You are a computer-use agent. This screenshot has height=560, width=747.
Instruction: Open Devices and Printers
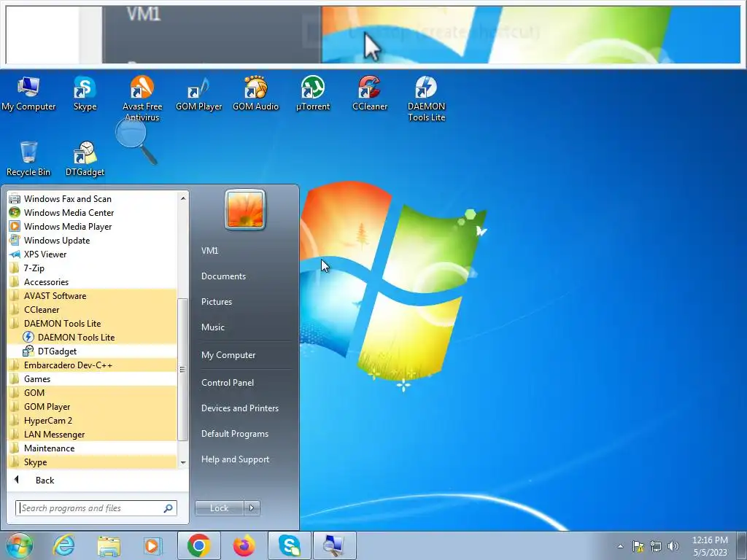click(x=239, y=408)
